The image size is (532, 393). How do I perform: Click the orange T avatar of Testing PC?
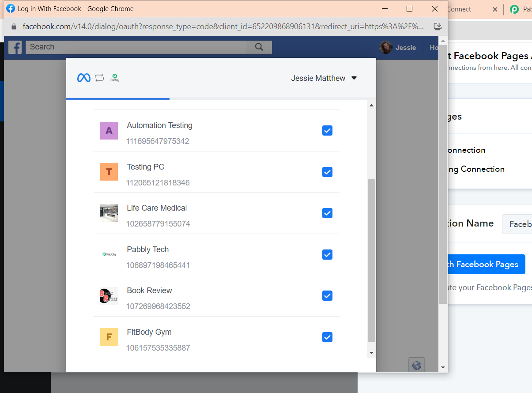coord(109,172)
